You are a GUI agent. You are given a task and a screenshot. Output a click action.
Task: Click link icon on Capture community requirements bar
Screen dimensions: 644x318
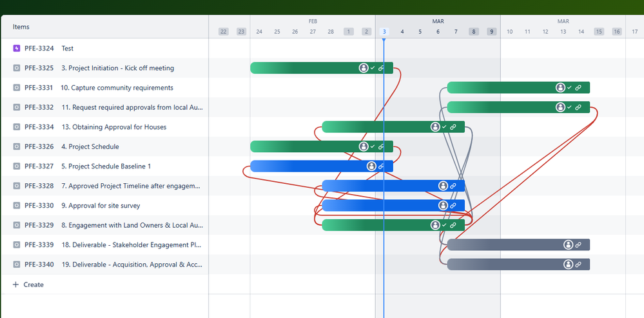(578, 88)
